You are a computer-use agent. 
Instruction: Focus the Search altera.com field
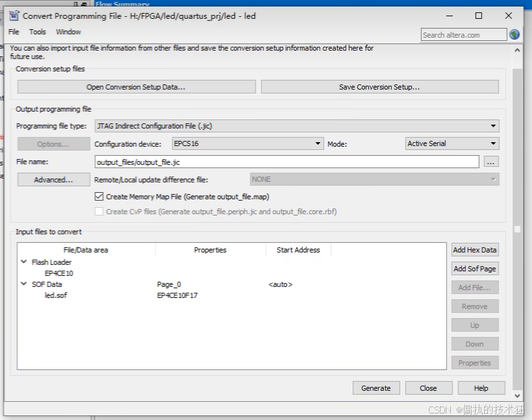click(x=464, y=35)
